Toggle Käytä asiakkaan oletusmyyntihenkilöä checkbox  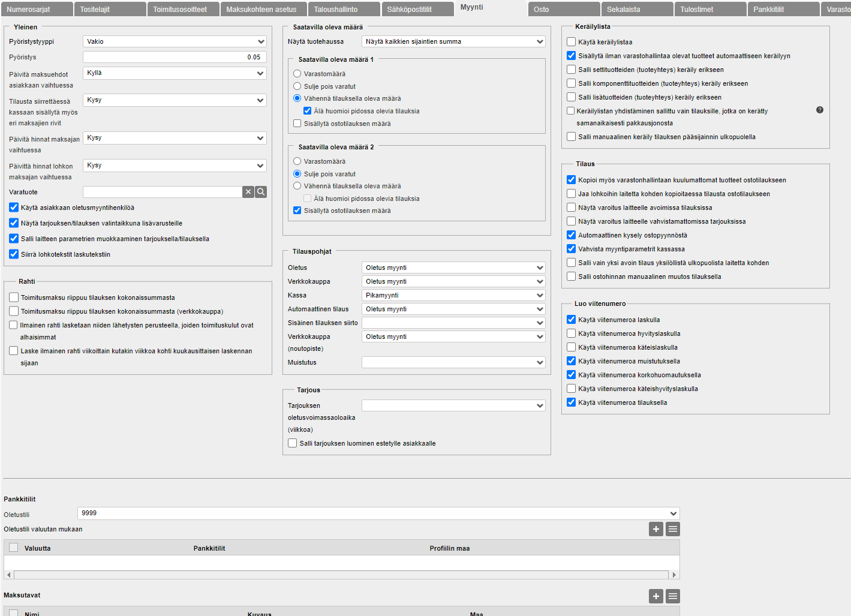tap(14, 208)
